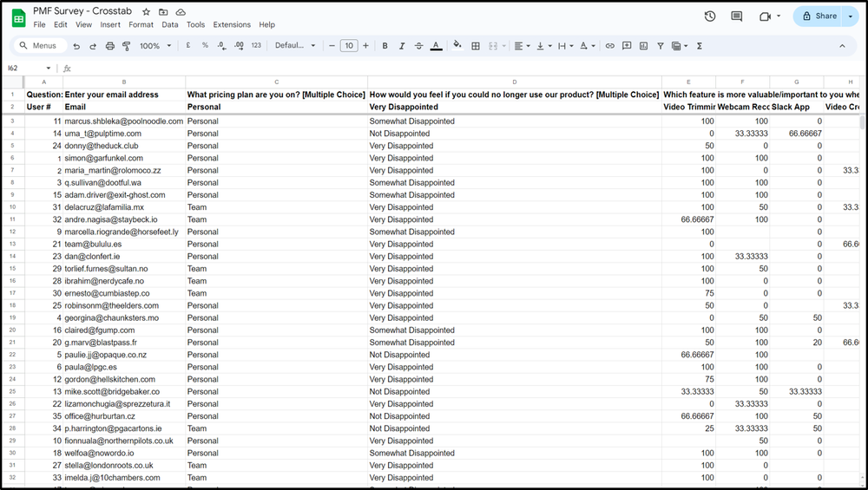This screenshot has width=868, height=490.
Task: Click the move-to-folder icon beside the title
Action: click(163, 11)
